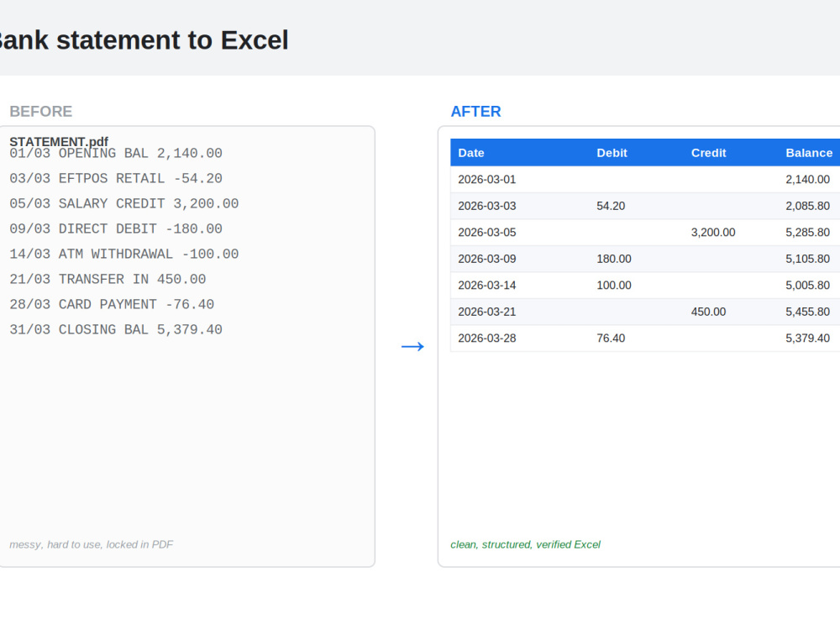840x630 pixels.
Task: Click the 5,455.80 balance cell
Action: 809,312
